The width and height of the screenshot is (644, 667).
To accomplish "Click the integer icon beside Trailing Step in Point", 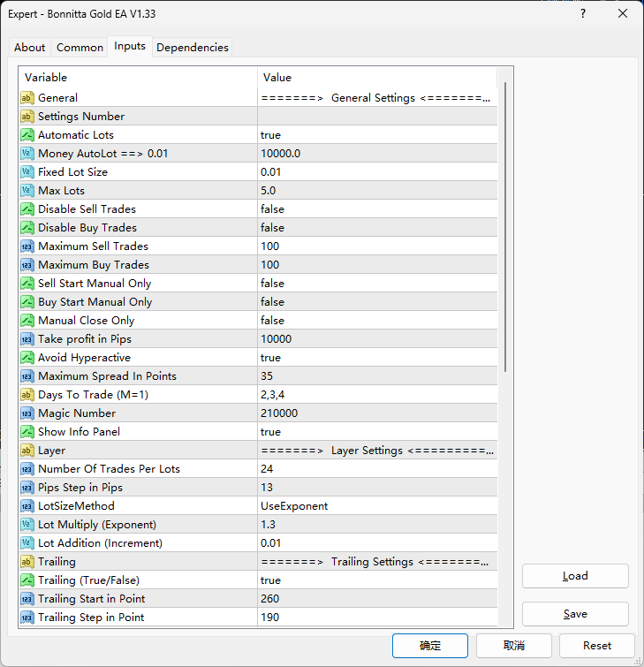I will click(x=27, y=618).
